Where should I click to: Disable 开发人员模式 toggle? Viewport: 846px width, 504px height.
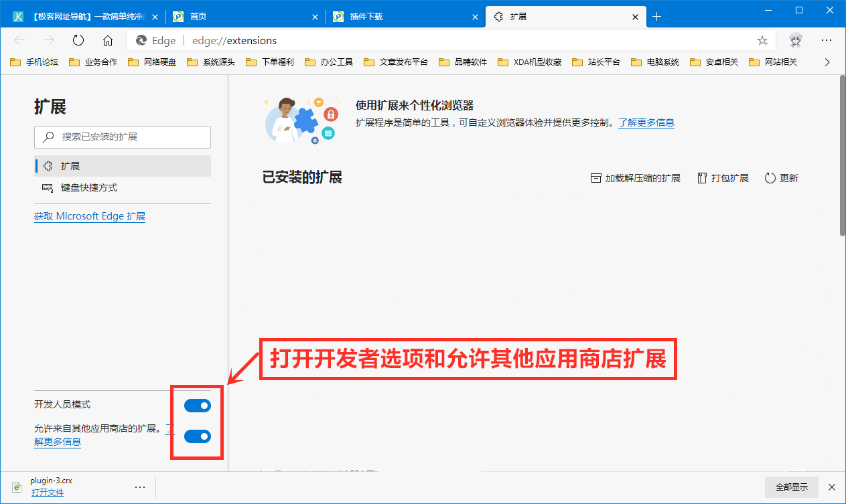coord(198,405)
